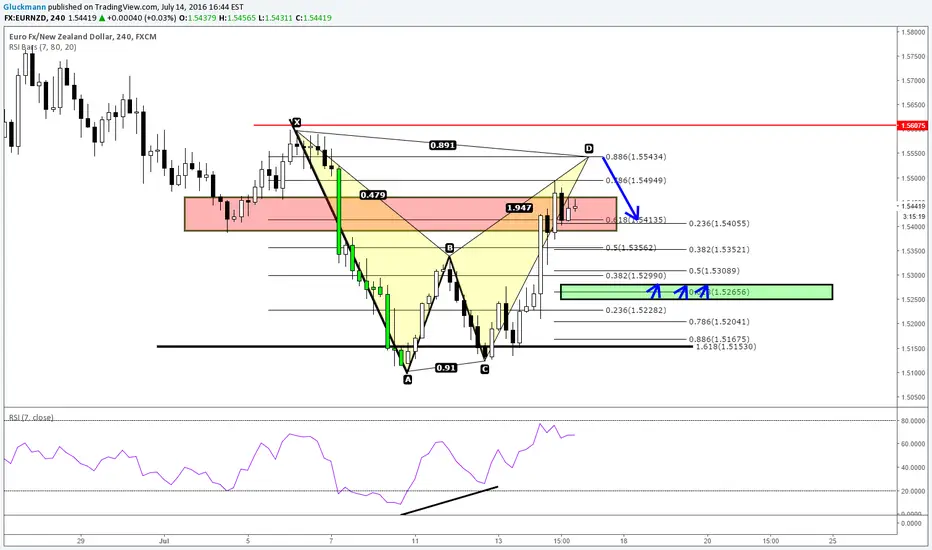Click the FX:EURNZD, 240 symbol title
This screenshot has width=932, height=550.
[x=34, y=18]
